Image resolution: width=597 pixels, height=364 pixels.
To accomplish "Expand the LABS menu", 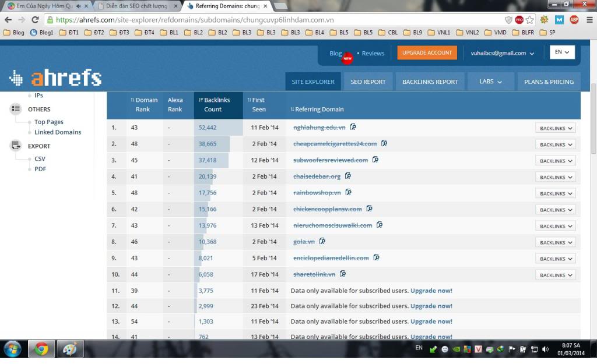I will pyautogui.click(x=490, y=82).
